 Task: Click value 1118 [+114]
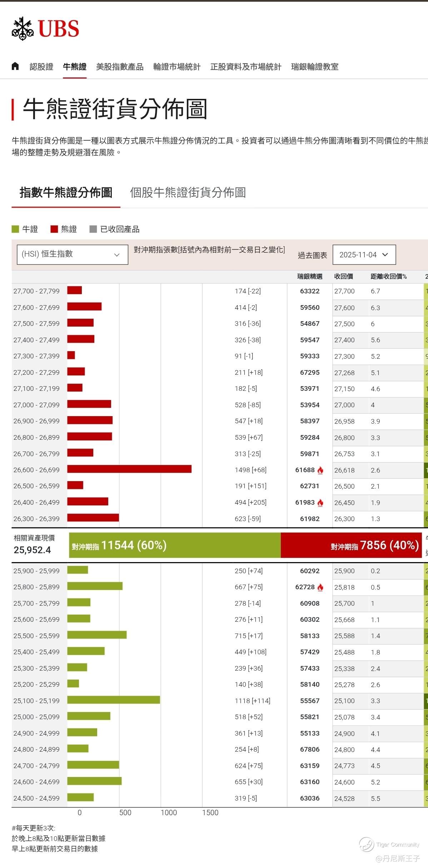[253, 701]
